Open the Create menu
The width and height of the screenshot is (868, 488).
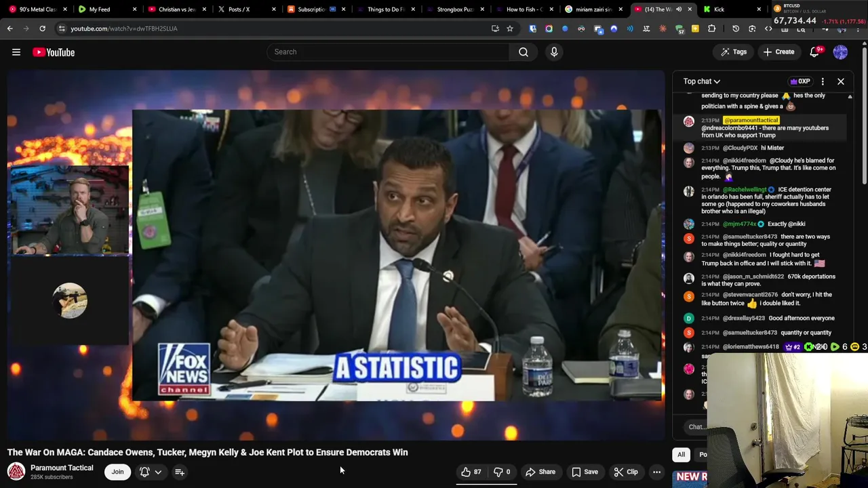(778, 52)
